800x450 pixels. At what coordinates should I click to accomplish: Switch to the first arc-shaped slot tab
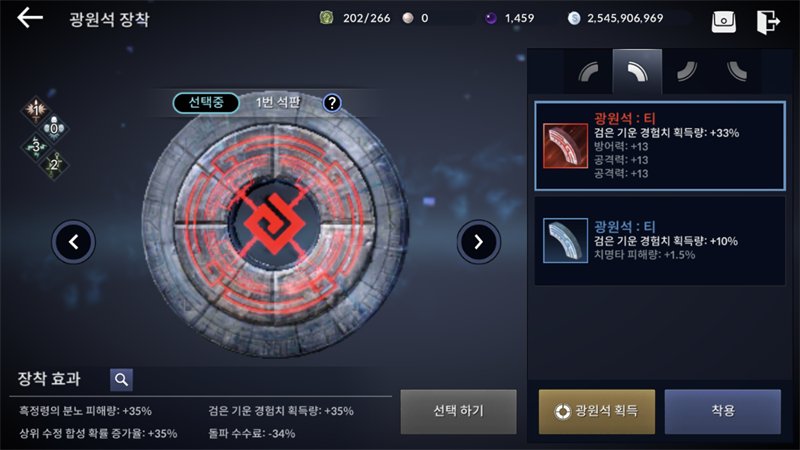(588, 71)
